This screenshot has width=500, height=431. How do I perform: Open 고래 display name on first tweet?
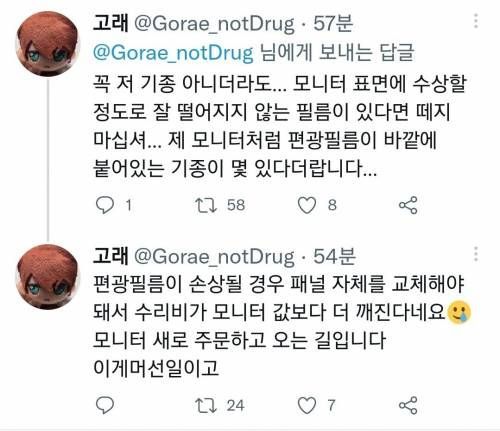coord(110,23)
